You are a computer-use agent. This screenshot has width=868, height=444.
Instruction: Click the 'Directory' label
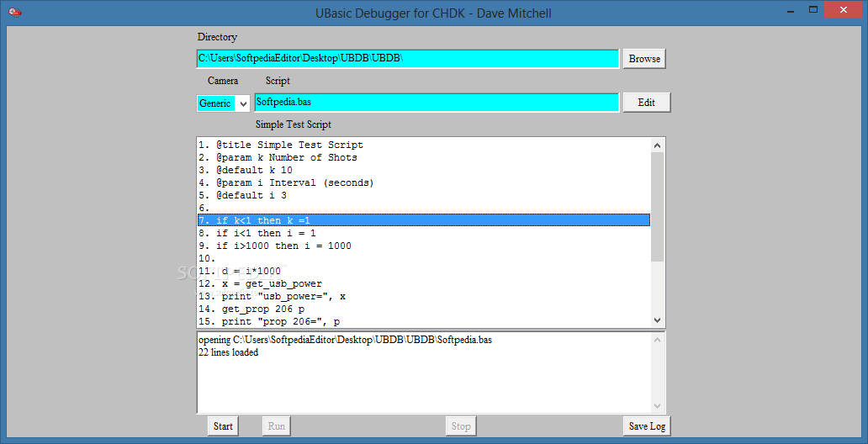[x=217, y=37]
